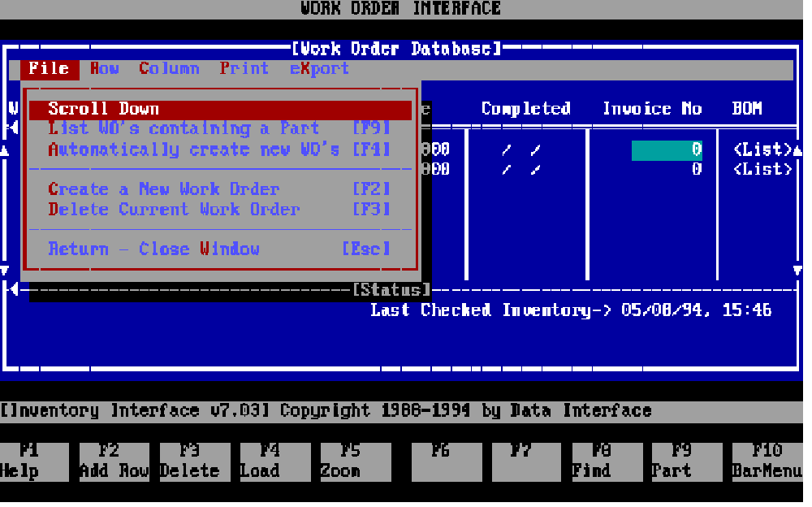Click the blank F7 function key

pos(527,462)
